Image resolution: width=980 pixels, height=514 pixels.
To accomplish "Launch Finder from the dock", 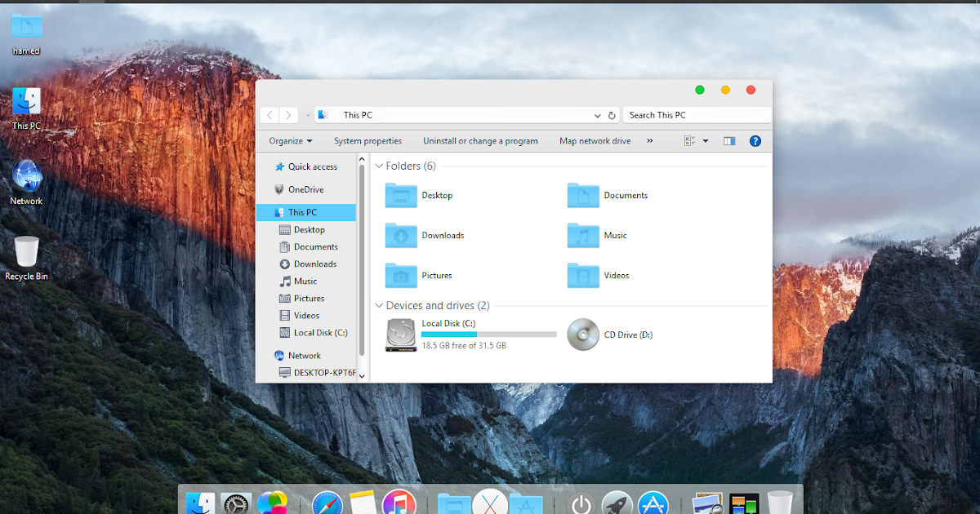I will 200,503.
